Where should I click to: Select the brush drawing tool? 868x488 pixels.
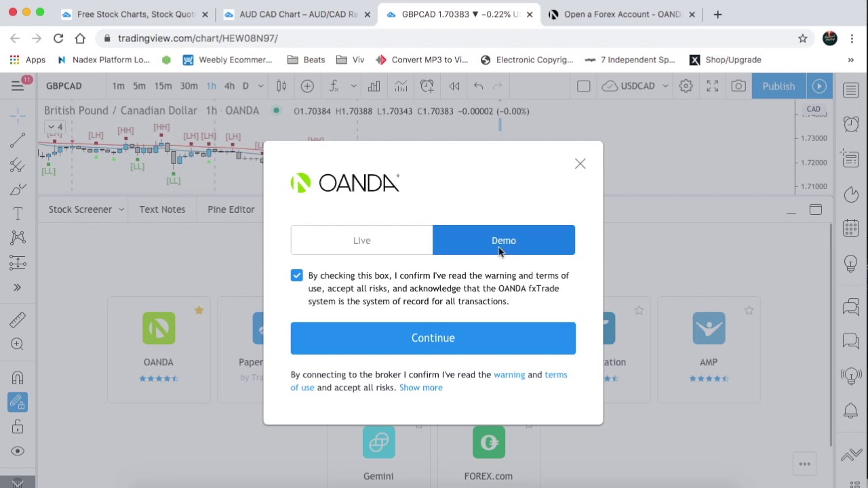click(x=18, y=189)
